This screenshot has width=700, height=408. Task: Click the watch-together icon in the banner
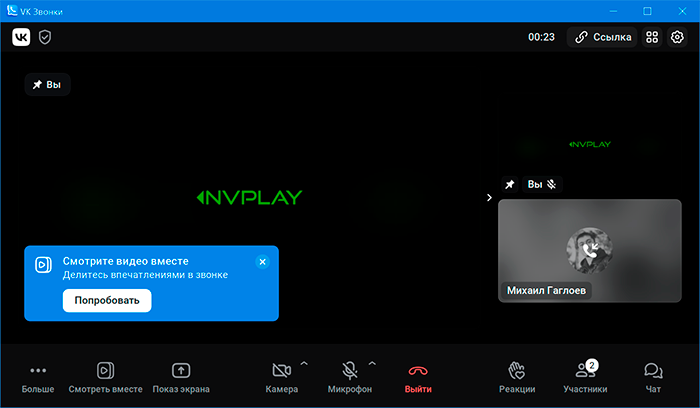43,265
